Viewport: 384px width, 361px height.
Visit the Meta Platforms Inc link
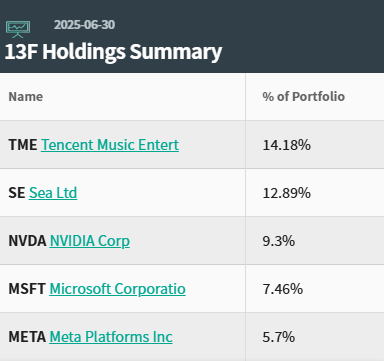[111, 337]
